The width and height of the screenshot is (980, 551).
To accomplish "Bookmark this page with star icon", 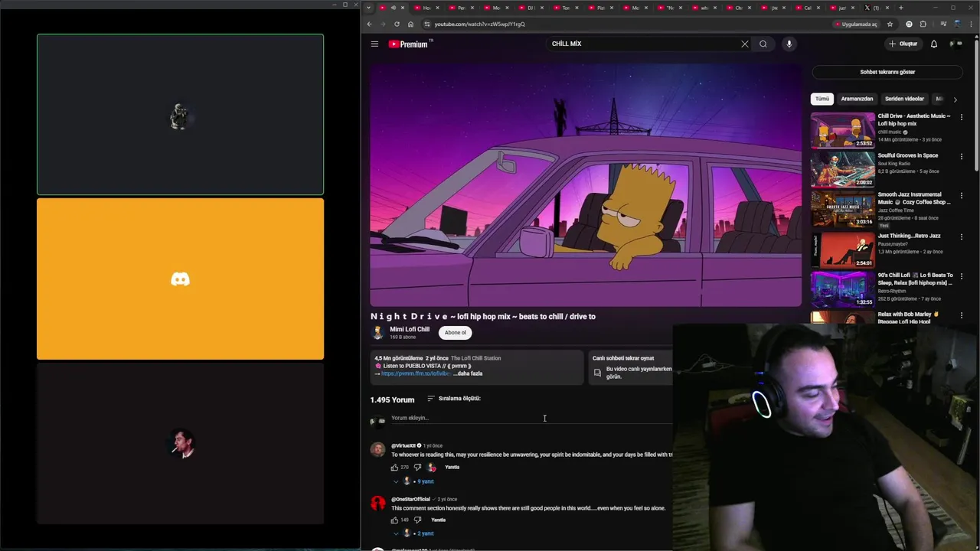I will point(890,24).
